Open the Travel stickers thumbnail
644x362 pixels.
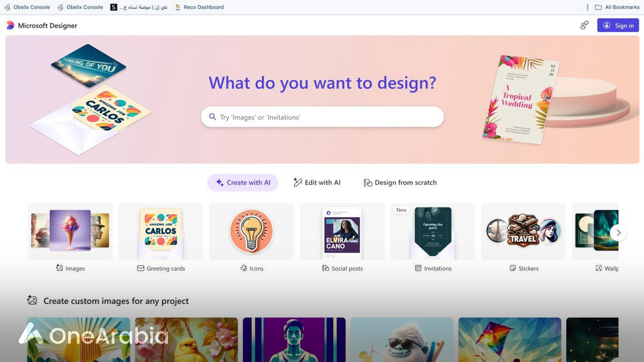523,231
